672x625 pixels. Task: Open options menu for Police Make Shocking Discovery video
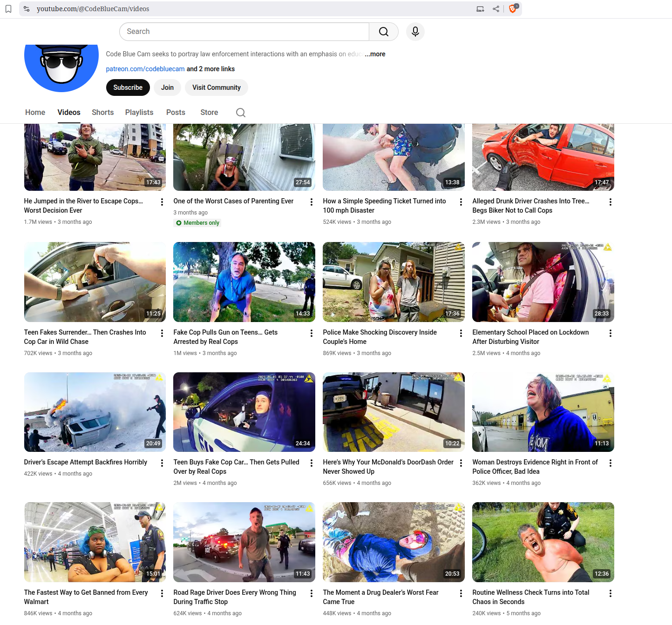461,333
